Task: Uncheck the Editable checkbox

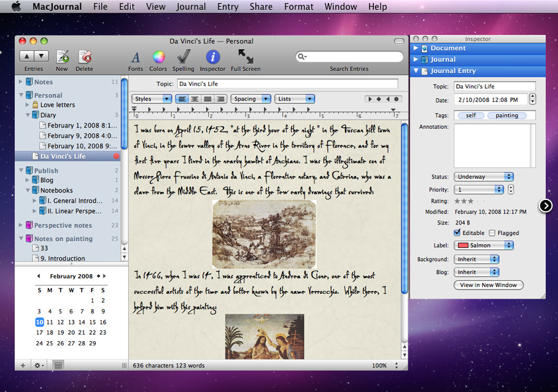Action: (457, 233)
